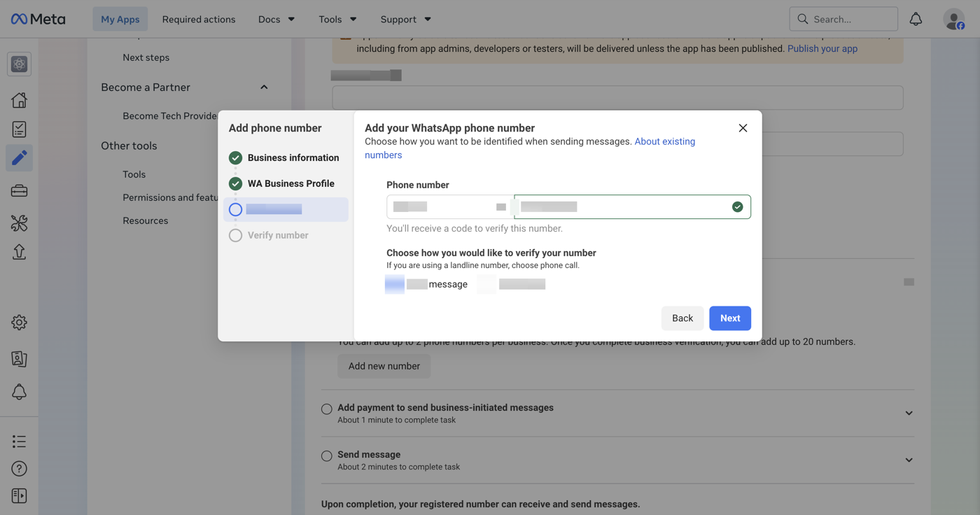This screenshot has height=515, width=980.
Task: Open the alerts bell in the sidebar
Action: pyautogui.click(x=19, y=392)
